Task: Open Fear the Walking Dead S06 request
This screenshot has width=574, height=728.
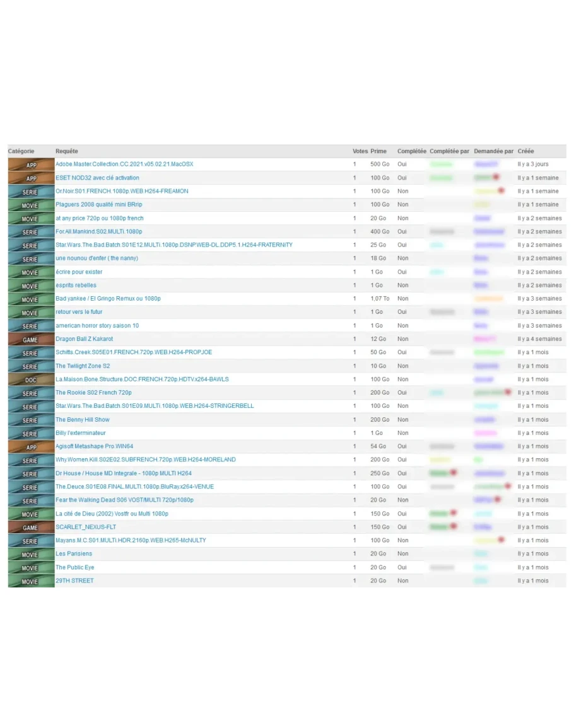Action: [x=124, y=500]
